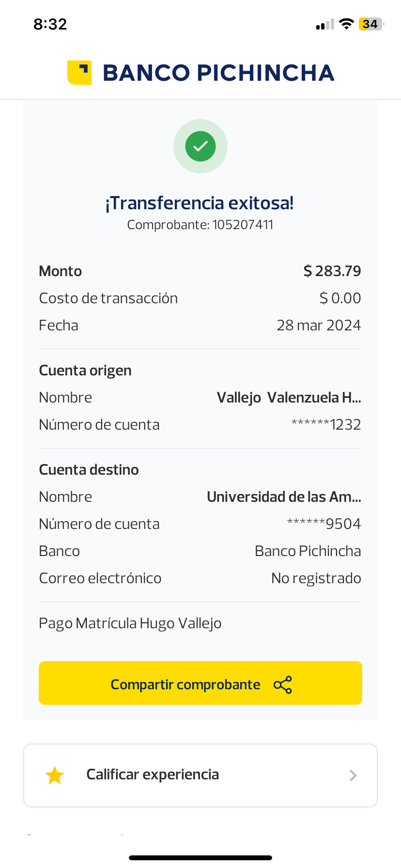Tap the share icon on yellow button
This screenshot has width=401, height=868.
(x=283, y=685)
